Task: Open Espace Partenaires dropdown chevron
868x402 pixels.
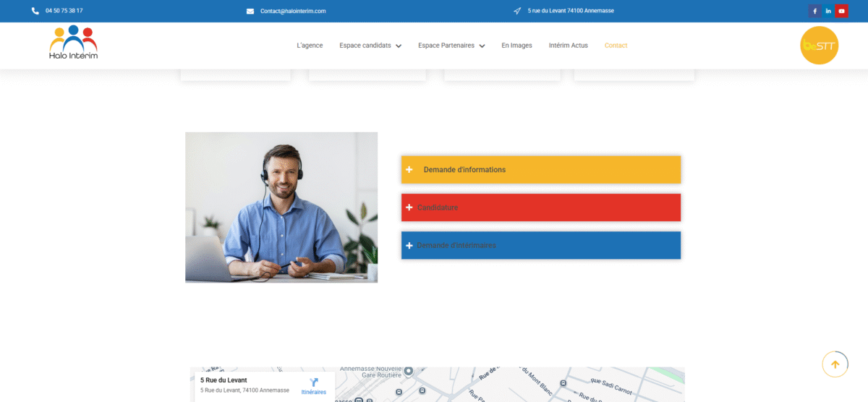Action: pyautogui.click(x=482, y=46)
